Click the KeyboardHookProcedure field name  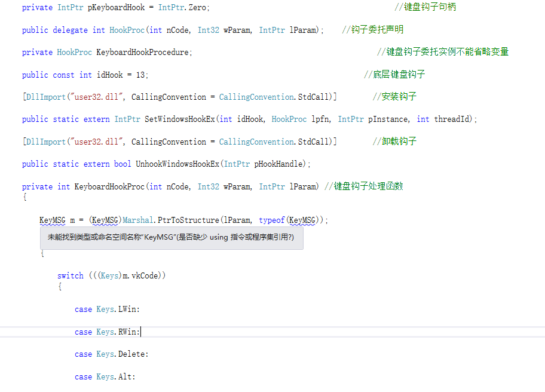point(142,52)
